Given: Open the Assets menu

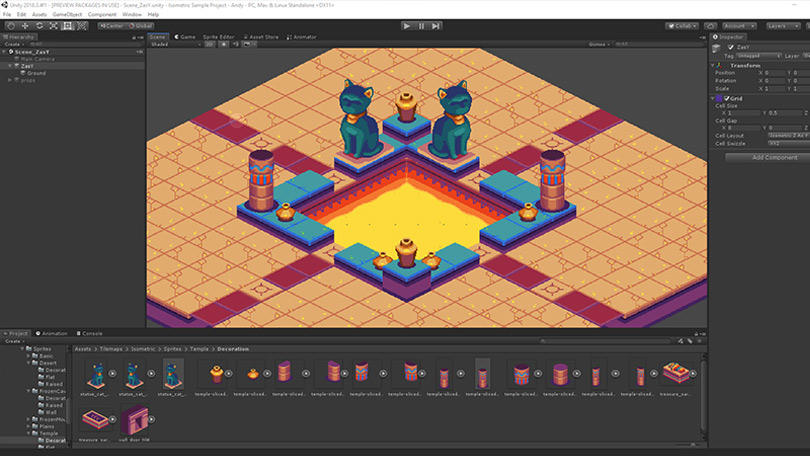Looking at the screenshot, I should pyautogui.click(x=39, y=14).
